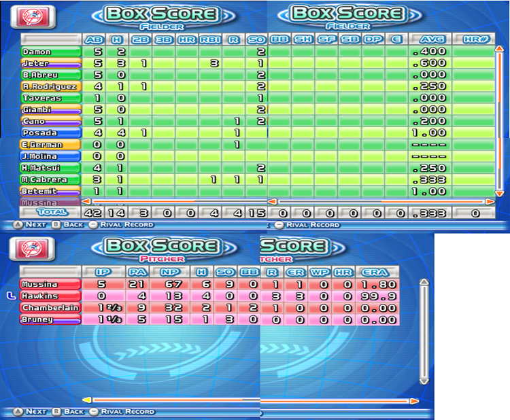
Task: Click the RBI column header
Action: click(210, 39)
